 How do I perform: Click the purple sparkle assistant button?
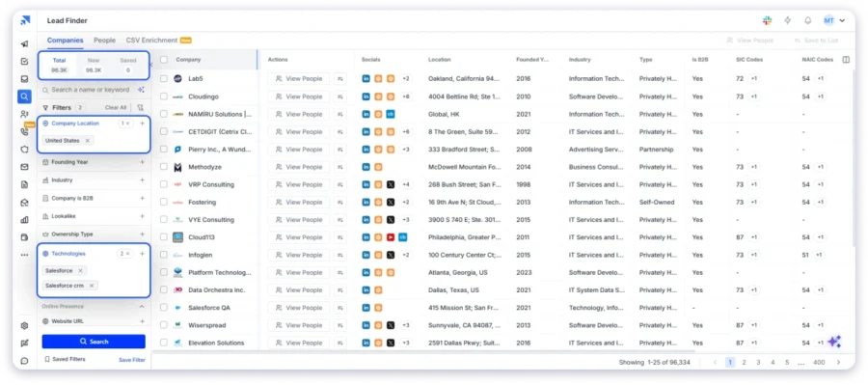point(834,342)
